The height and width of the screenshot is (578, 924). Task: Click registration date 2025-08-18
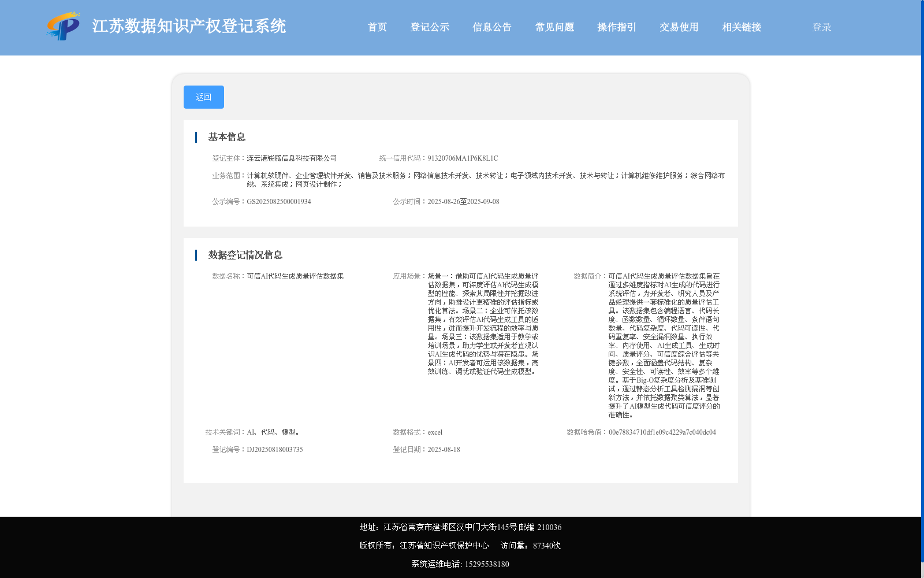[x=444, y=450]
